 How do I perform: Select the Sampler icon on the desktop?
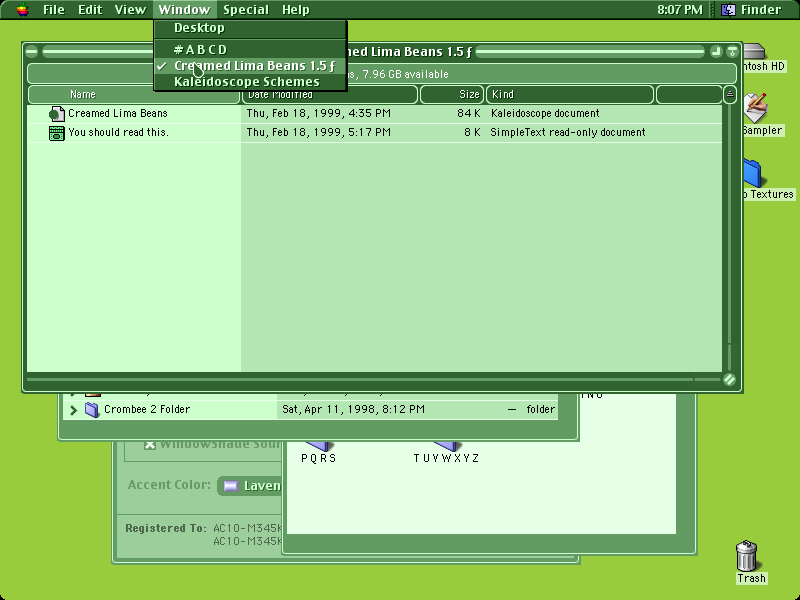[756, 108]
